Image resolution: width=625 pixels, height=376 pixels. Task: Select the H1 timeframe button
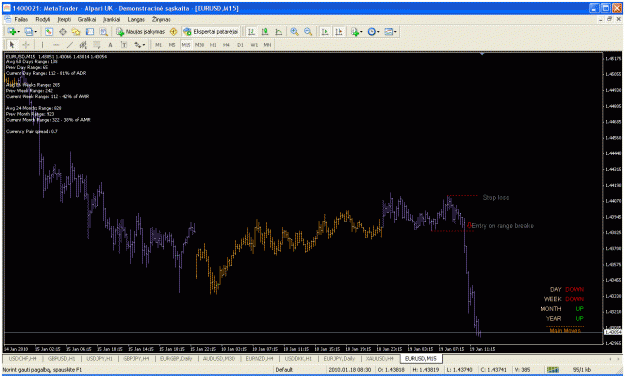point(213,45)
